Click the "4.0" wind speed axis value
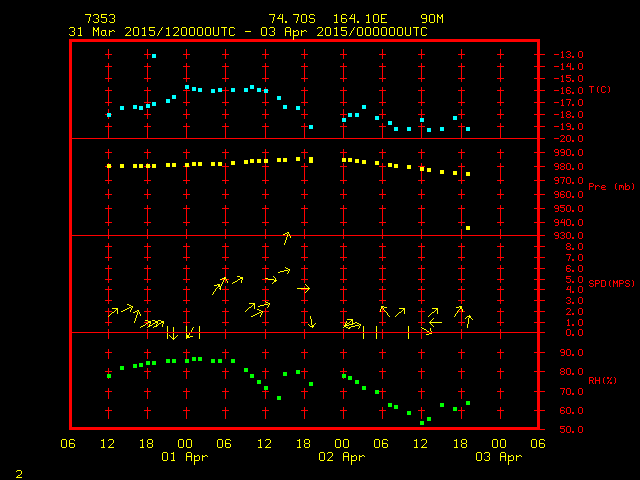640x480 pixels. [574, 290]
